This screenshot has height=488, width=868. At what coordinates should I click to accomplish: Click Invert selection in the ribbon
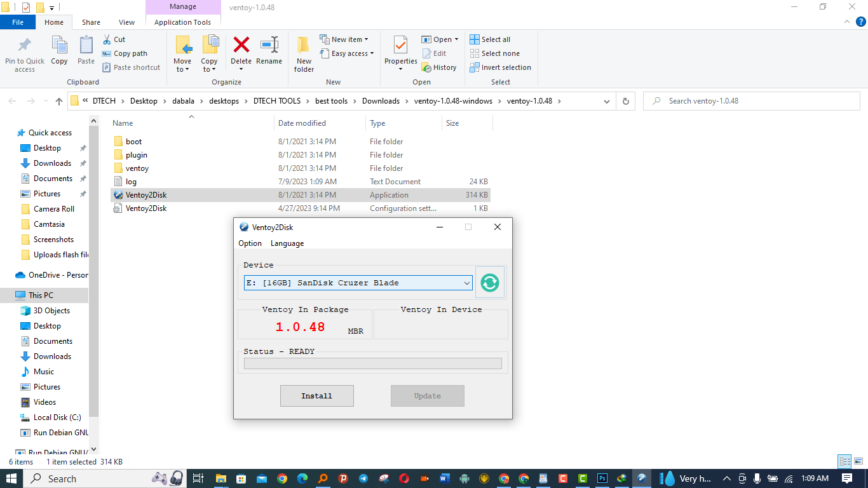(500, 67)
